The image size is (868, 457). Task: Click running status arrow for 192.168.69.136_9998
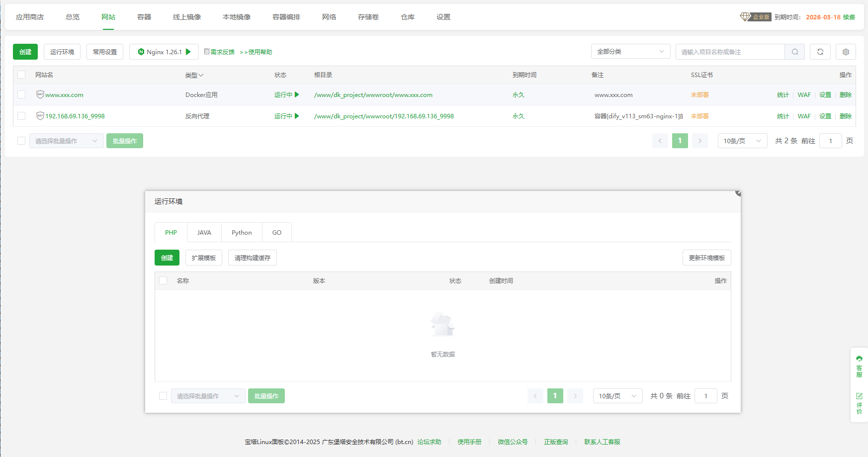point(297,116)
